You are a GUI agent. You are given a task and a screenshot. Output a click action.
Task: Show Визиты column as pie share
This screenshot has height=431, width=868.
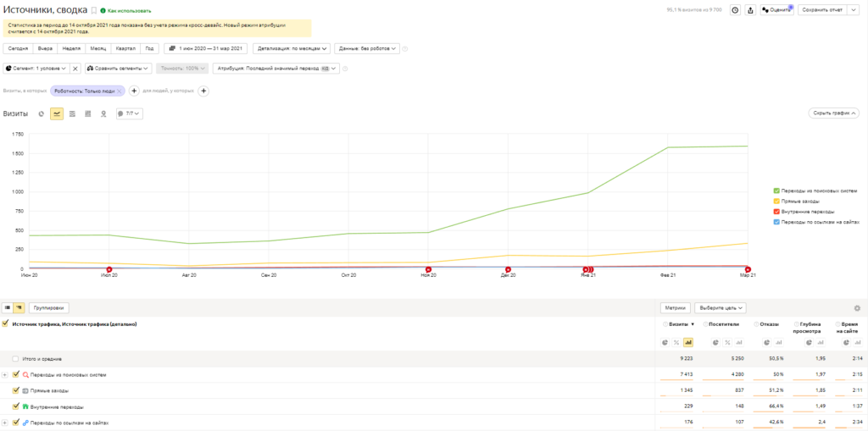click(665, 342)
